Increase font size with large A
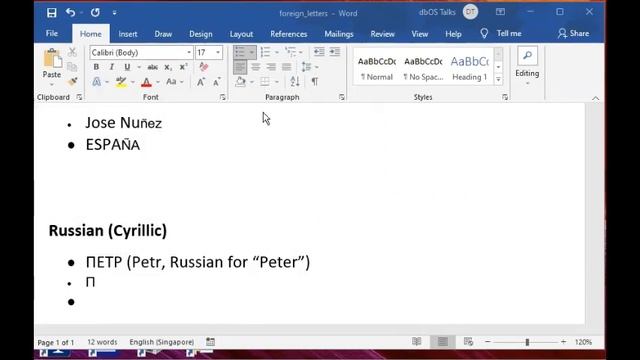640x360 pixels. pos(200,82)
